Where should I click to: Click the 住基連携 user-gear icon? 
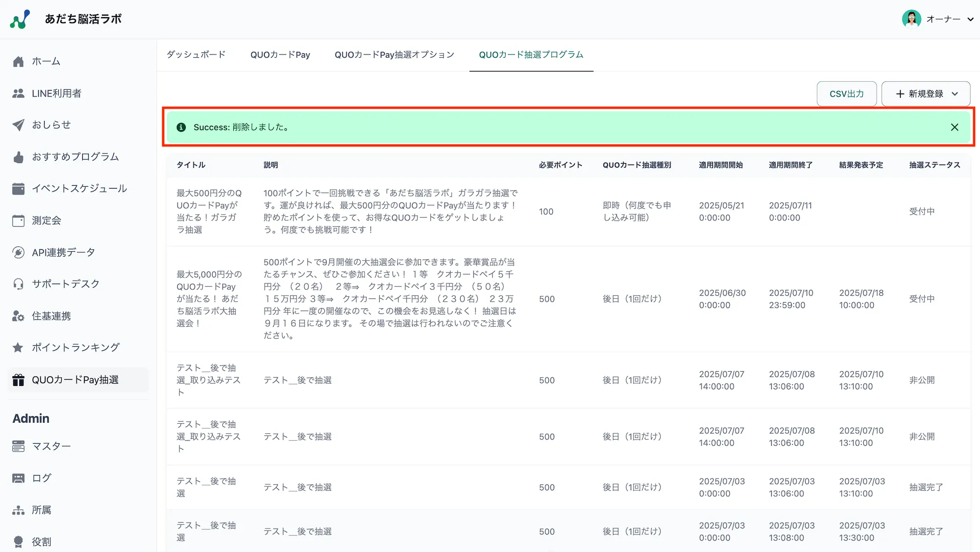tap(18, 316)
